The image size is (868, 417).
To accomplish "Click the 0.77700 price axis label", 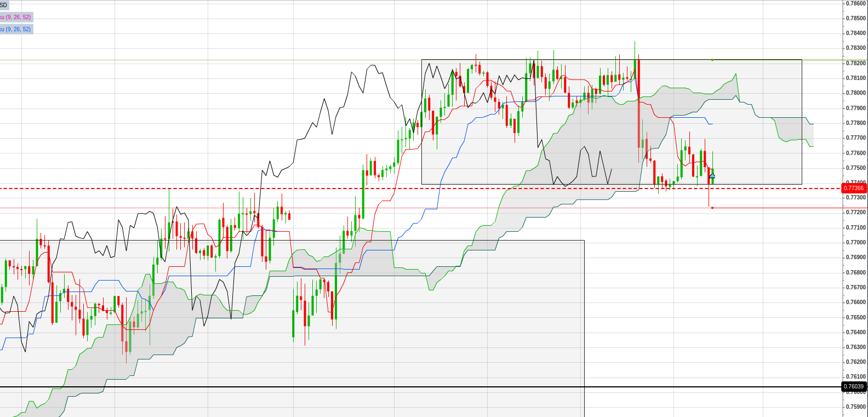I will point(855,138).
